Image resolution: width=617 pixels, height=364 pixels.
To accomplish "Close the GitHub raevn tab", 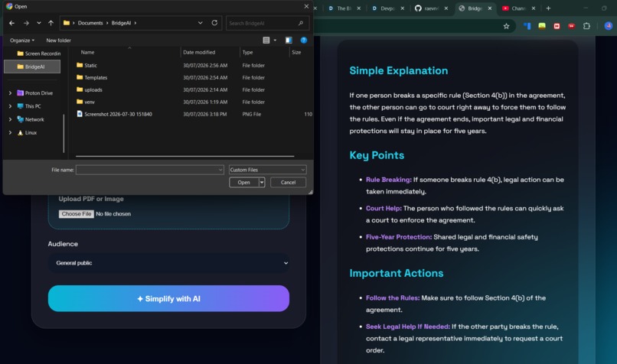I will coord(446,8).
